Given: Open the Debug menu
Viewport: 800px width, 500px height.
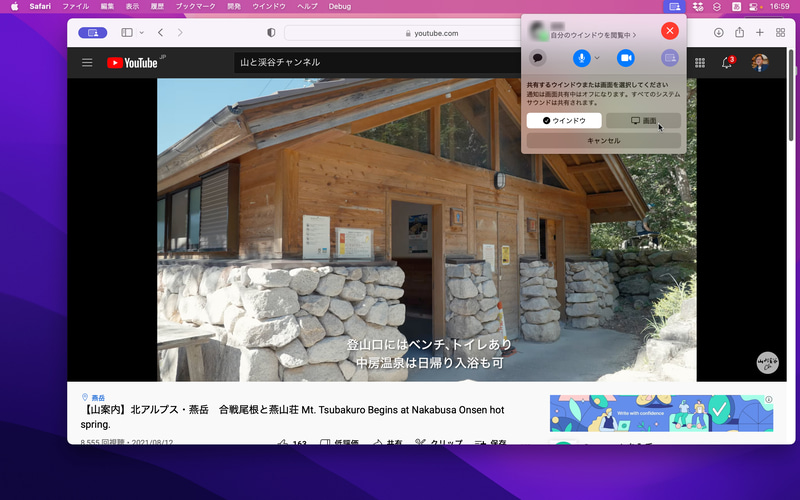Looking at the screenshot, I should 339,7.
